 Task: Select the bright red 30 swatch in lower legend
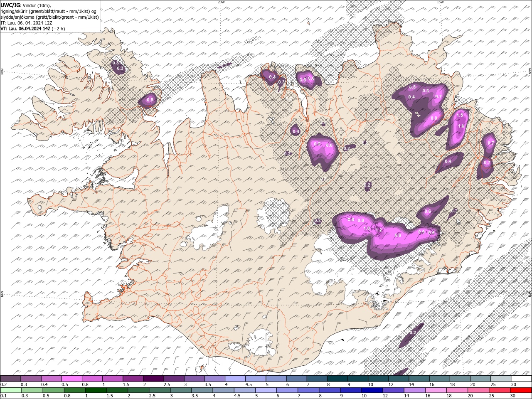521,390
